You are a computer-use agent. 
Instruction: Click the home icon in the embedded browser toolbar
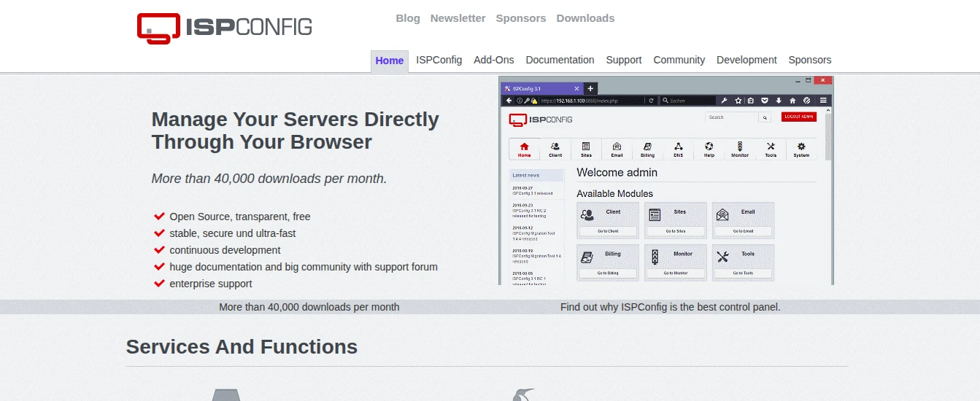[x=792, y=101]
